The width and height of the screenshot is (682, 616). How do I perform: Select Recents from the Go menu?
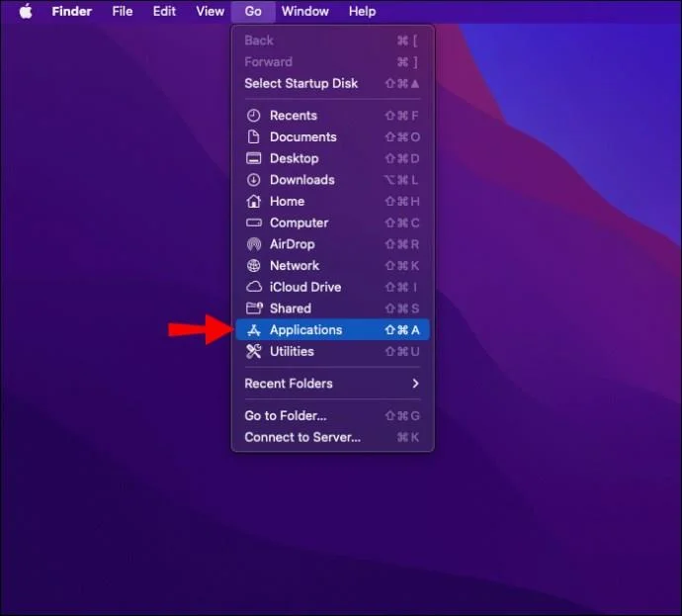[333, 116]
